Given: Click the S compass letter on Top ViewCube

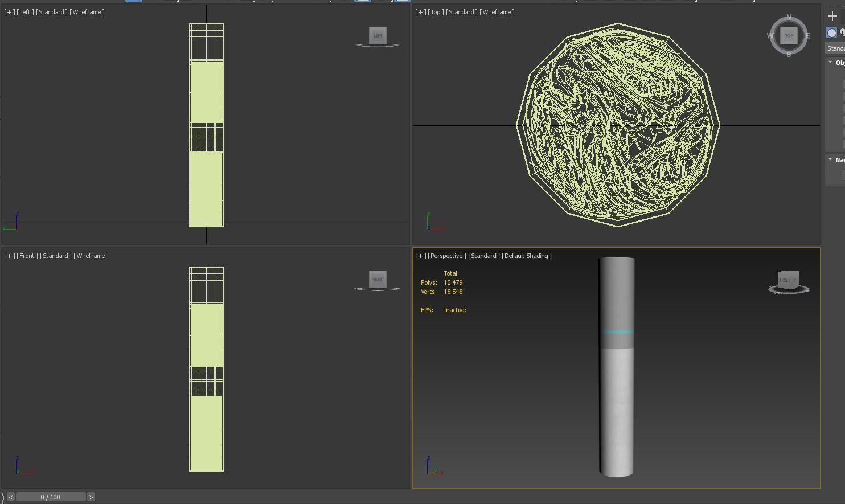Looking at the screenshot, I should (x=789, y=55).
